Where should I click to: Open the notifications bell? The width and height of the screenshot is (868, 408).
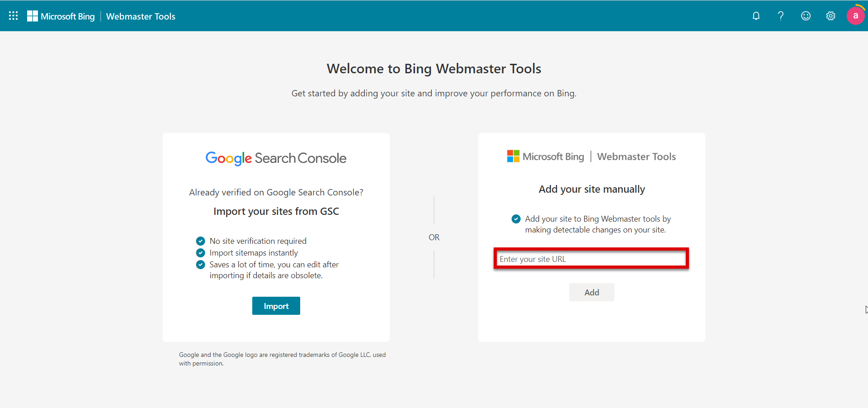pyautogui.click(x=756, y=16)
